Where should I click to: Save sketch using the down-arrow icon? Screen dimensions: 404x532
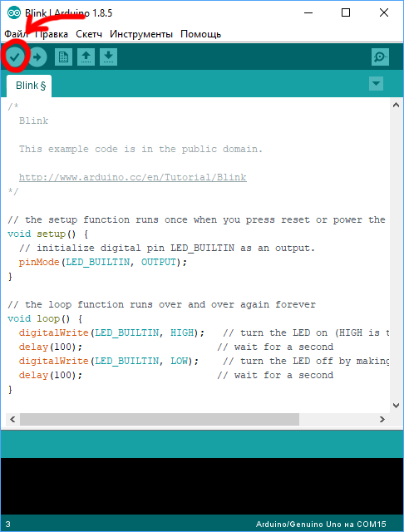point(109,57)
